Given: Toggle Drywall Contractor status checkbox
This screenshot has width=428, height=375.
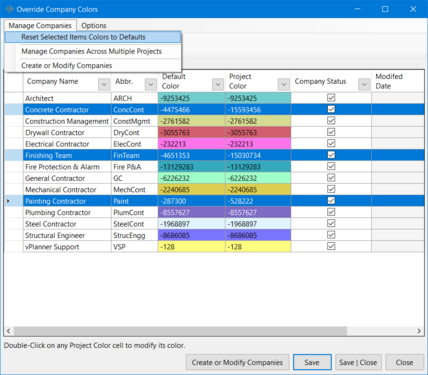Looking at the screenshot, I should [x=331, y=132].
